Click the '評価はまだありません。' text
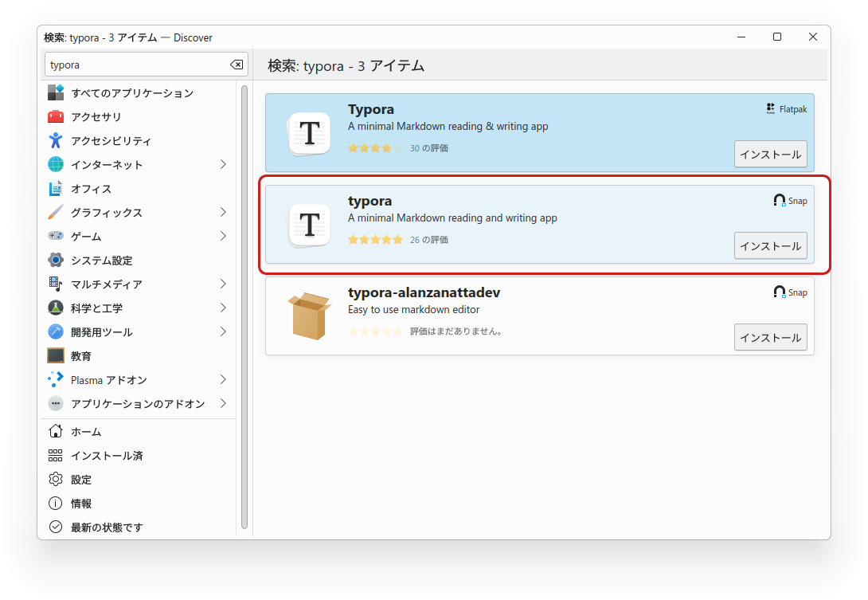The image size is (868, 600). pos(456,331)
